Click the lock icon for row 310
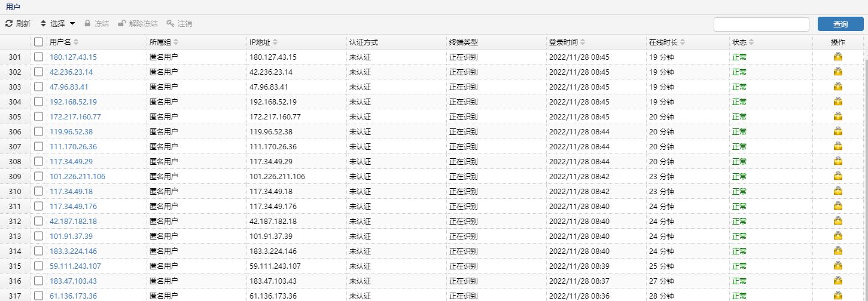 pos(838,191)
